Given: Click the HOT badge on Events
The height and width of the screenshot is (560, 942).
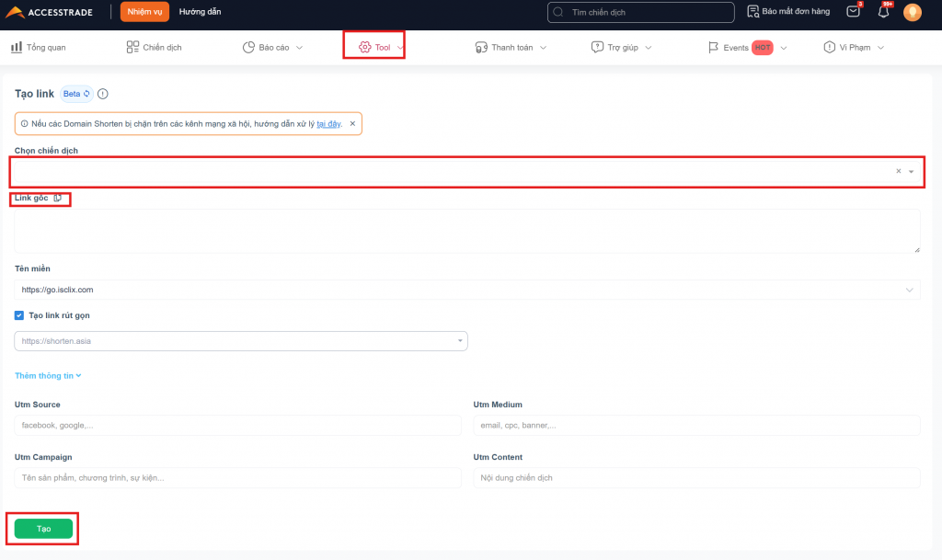Looking at the screenshot, I should (x=763, y=48).
